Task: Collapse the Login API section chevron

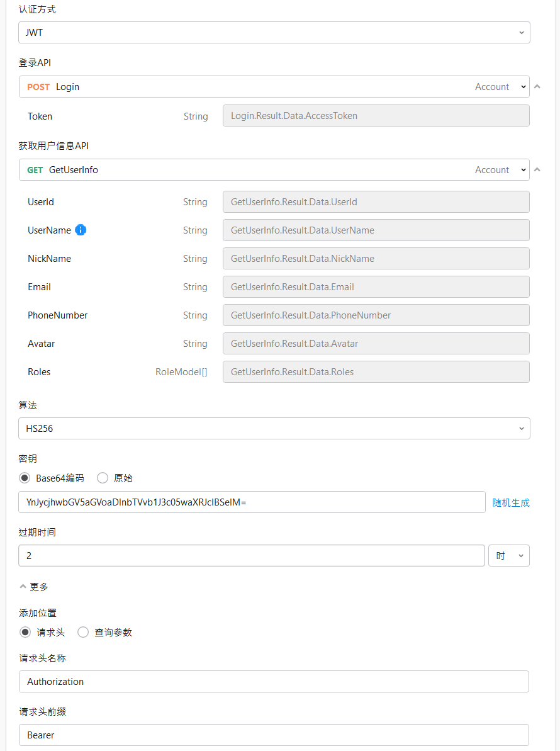Action: click(x=537, y=86)
